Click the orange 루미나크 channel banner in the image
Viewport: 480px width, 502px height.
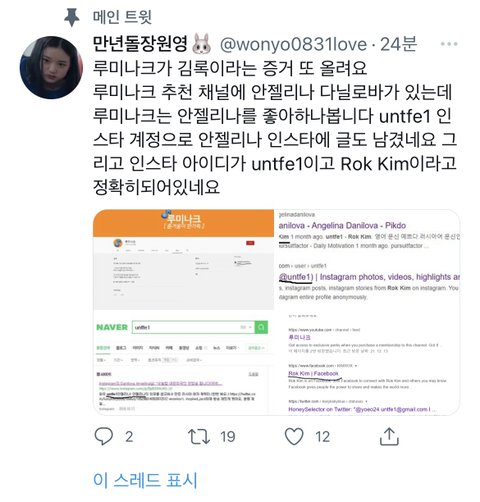[x=183, y=223]
